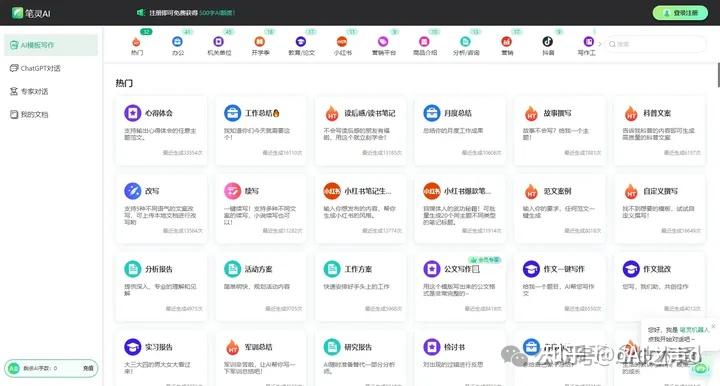Open the chat robot icon at bottom right
Image resolution: width=720 pixels, height=386 pixels.
point(701,368)
